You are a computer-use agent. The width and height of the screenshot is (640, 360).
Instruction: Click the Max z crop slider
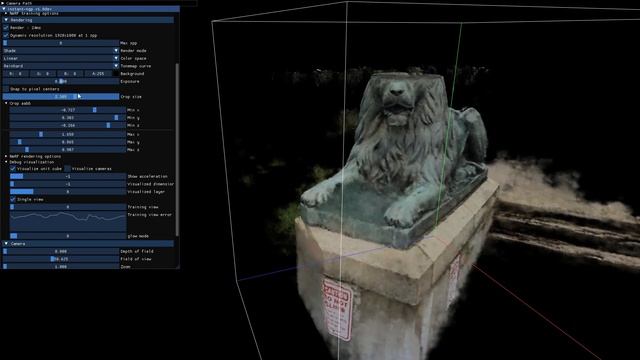coord(68,150)
